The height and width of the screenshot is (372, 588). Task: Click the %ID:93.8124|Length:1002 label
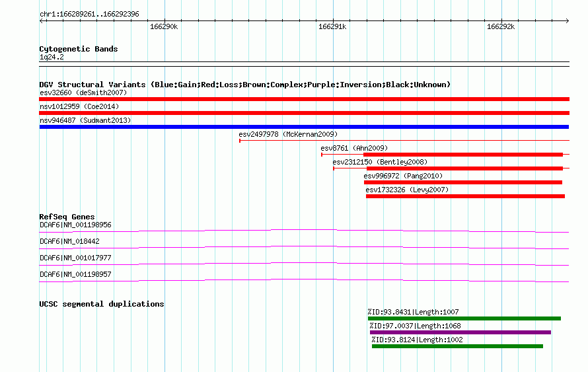(417, 340)
